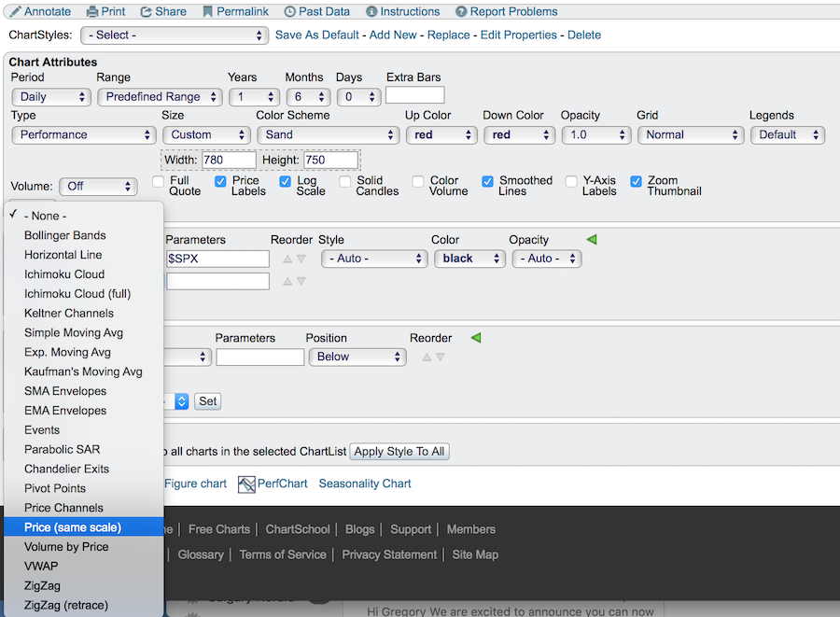Open the Period Daily dropdown
Image resolution: width=840 pixels, height=617 pixels.
point(51,97)
